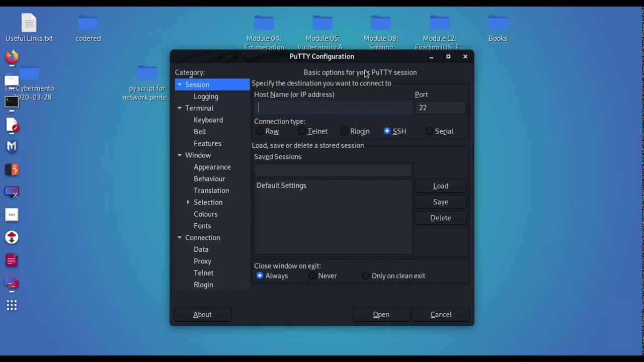This screenshot has height=362, width=644.
Task: Open Proxy settings
Action: coord(202,261)
